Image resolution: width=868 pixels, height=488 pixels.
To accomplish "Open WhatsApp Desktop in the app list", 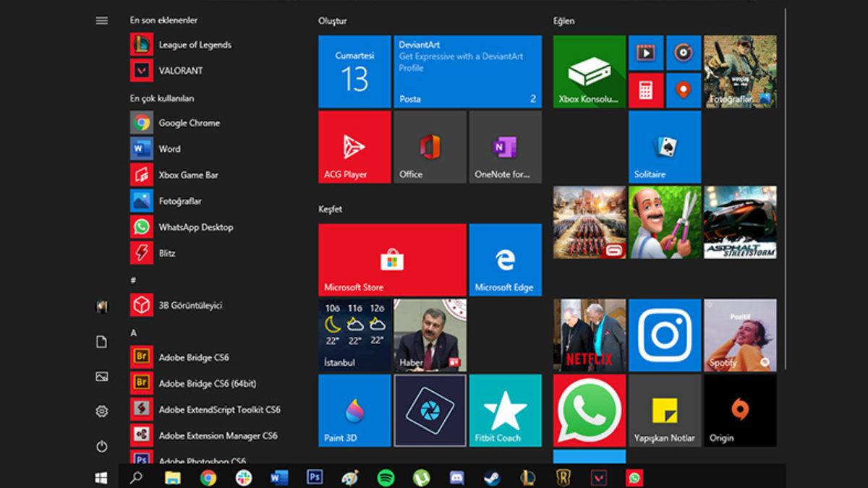I will pos(195,227).
